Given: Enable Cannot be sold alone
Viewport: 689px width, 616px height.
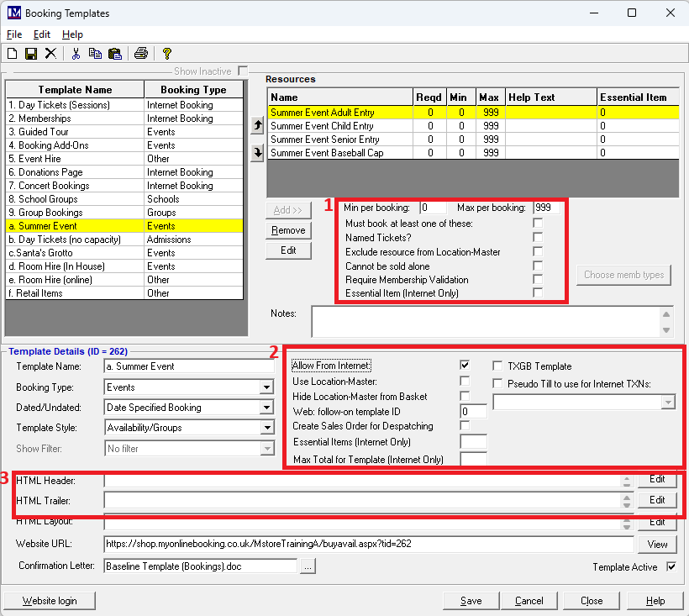Looking at the screenshot, I should [x=538, y=266].
